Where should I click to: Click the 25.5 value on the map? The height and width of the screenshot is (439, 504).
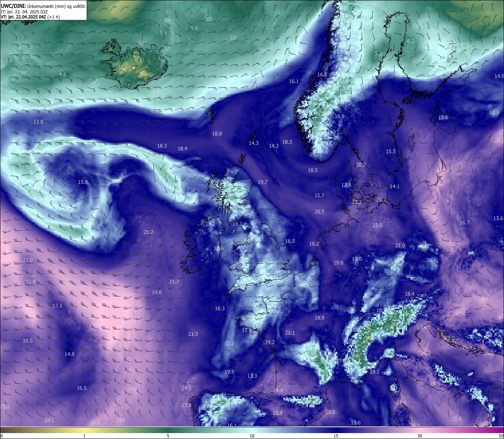456,419
